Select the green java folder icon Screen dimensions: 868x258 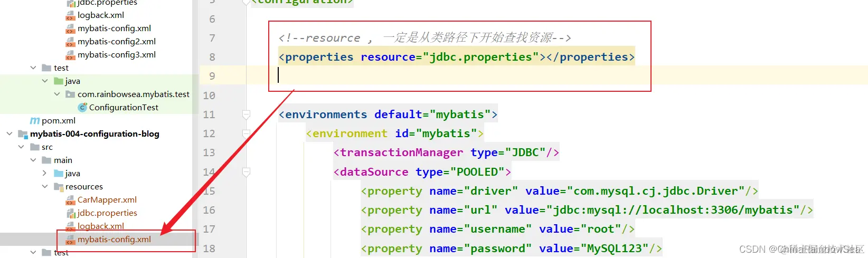59,81
